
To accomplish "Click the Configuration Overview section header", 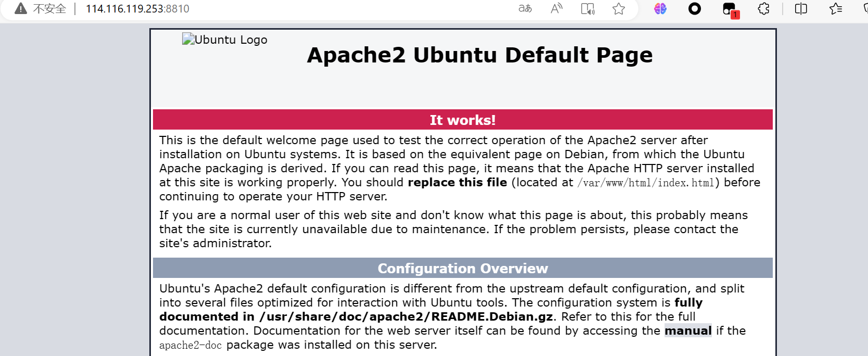I will click(x=463, y=268).
